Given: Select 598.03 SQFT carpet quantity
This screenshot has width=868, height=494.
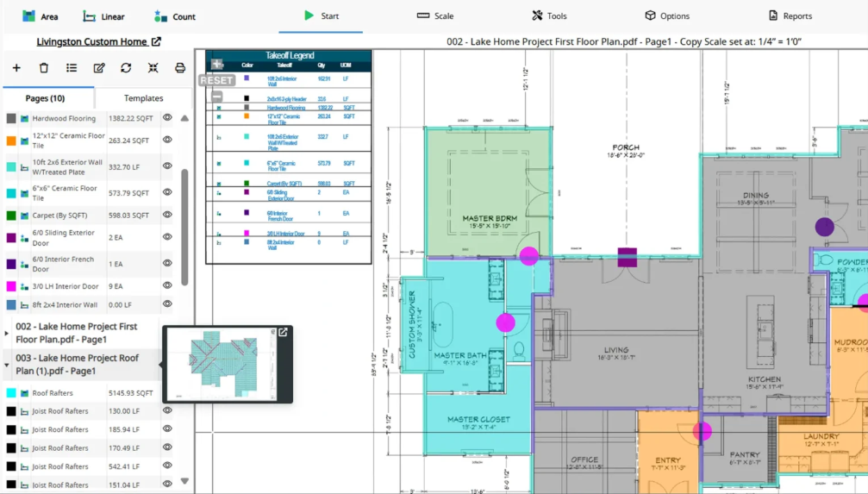Looking at the screenshot, I should point(129,216).
